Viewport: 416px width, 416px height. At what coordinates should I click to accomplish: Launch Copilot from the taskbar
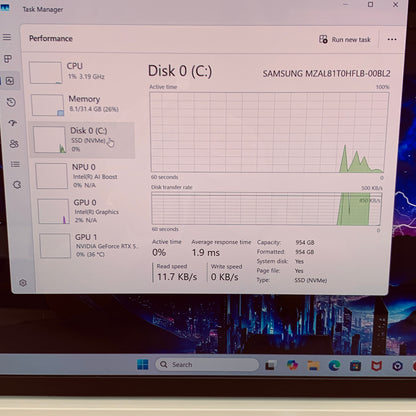click(x=292, y=365)
